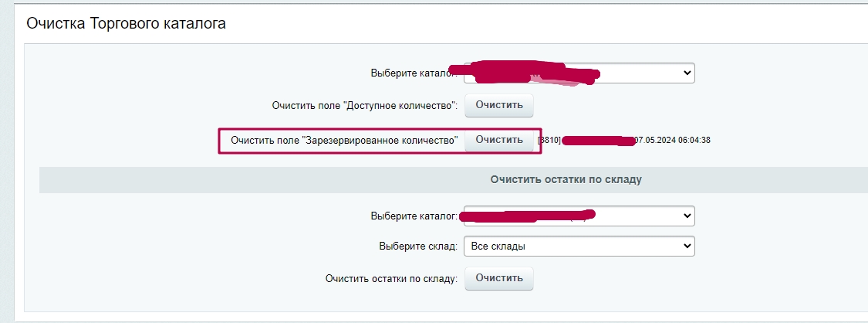This screenshot has width=868, height=323.
Task: Open the "Выберите склад" dropdown showing "Все склады"
Action: tap(579, 246)
